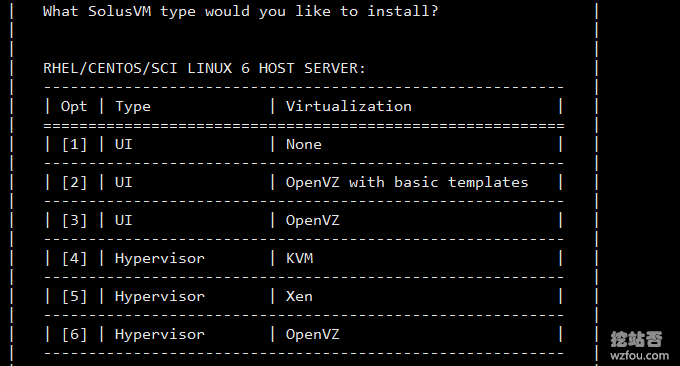Click the OpenVZ entry in option 3 row
Viewport: 680px width, 366px height.
[313, 220]
